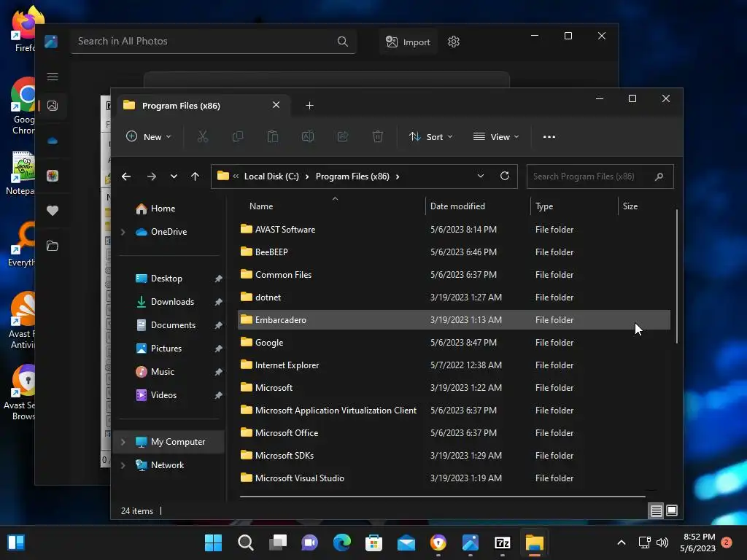
Task: Open Windows Start button on taskbar
Action: point(213,542)
